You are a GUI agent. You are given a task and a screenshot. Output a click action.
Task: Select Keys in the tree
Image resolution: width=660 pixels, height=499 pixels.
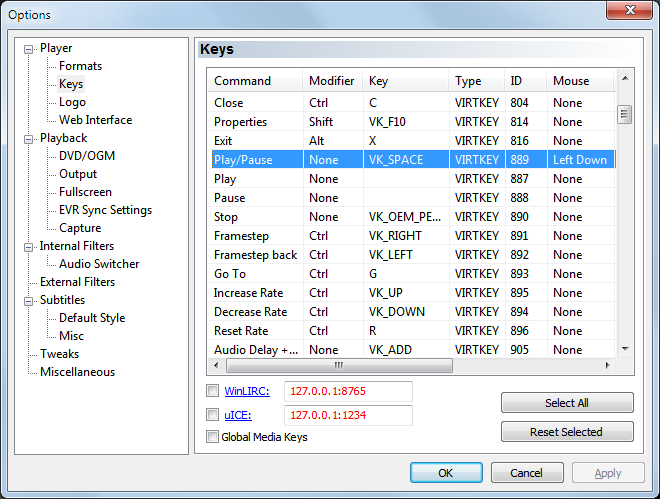coord(71,84)
